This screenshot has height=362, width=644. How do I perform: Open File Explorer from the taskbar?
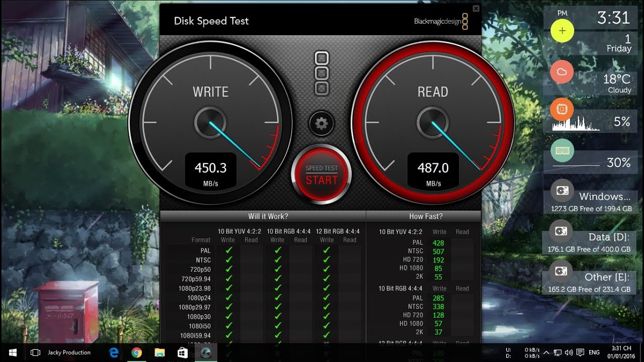coord(159,352)
